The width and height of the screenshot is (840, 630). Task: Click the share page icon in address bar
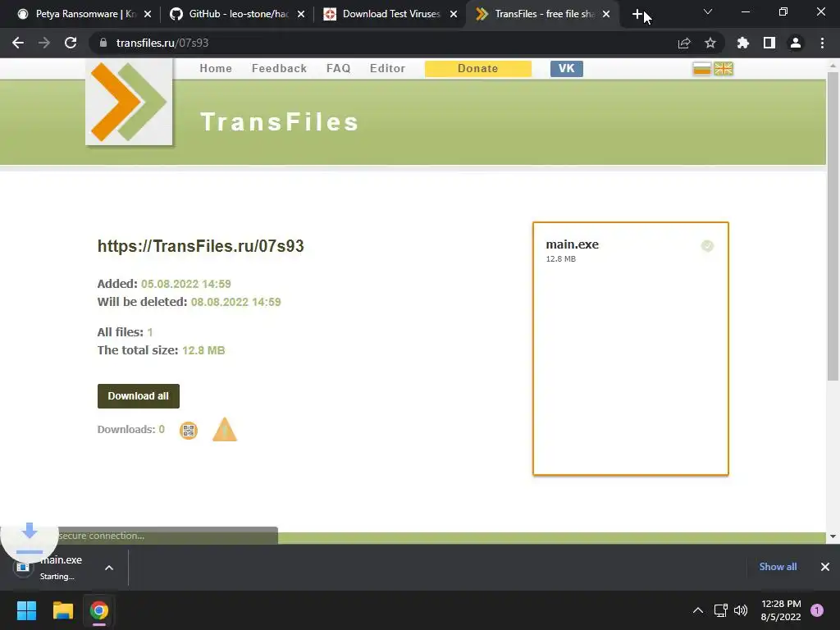pos(684,43)
